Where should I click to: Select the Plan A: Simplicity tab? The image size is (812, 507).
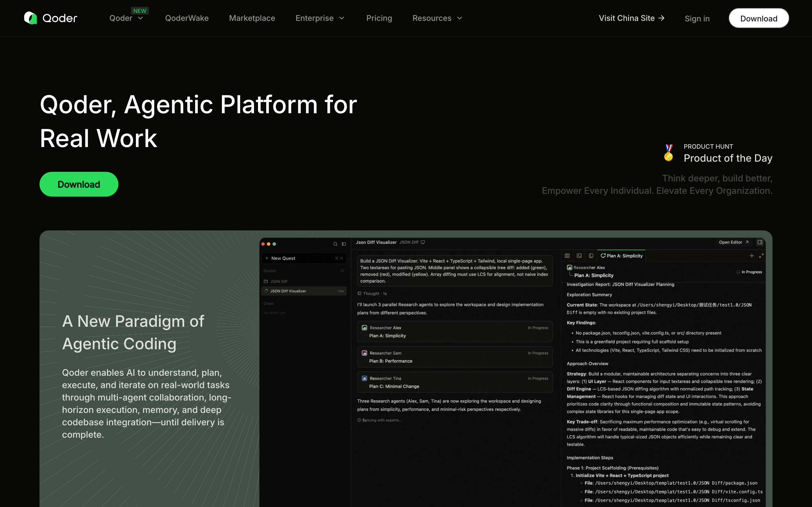point(621,256)
